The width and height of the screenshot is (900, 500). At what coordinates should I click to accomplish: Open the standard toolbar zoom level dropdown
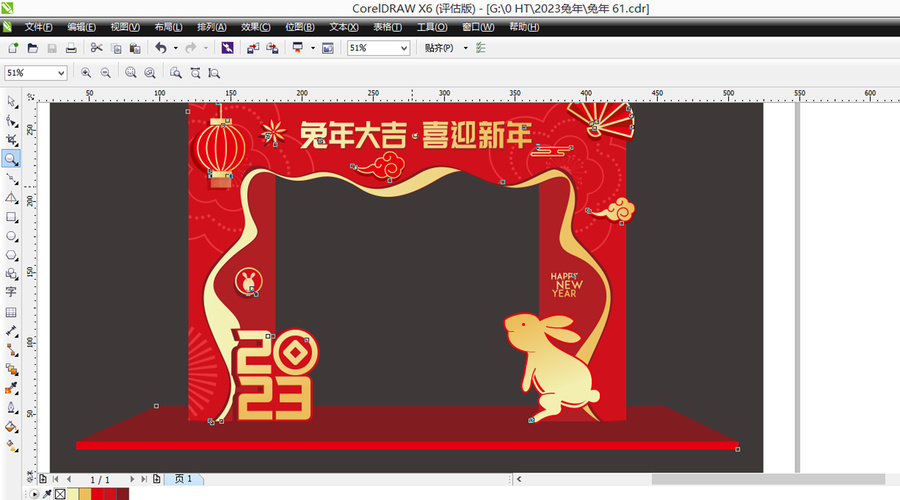click(404, 48)
